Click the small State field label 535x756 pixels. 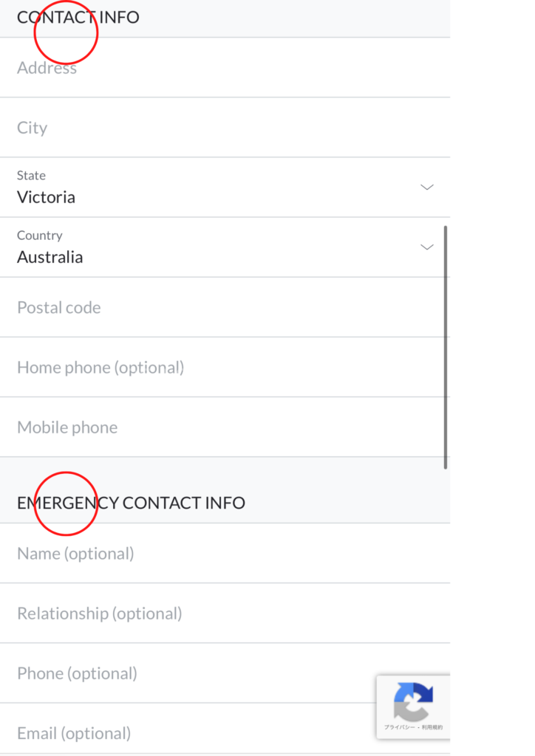(x=31, y=175)
